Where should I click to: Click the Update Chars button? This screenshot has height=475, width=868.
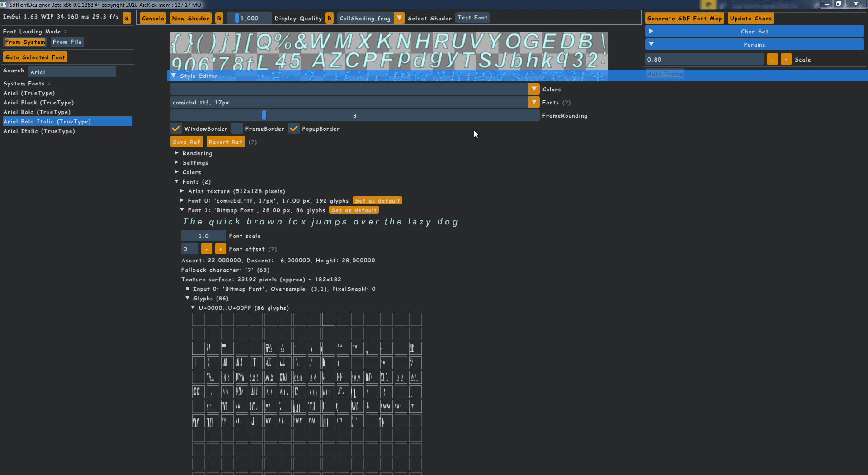(750, 19)
